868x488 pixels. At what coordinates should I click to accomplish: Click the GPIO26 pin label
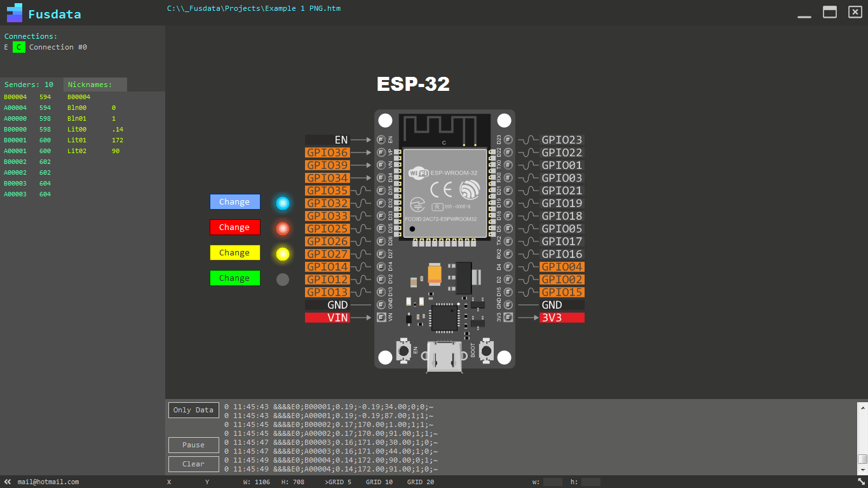tap(327, 241)
